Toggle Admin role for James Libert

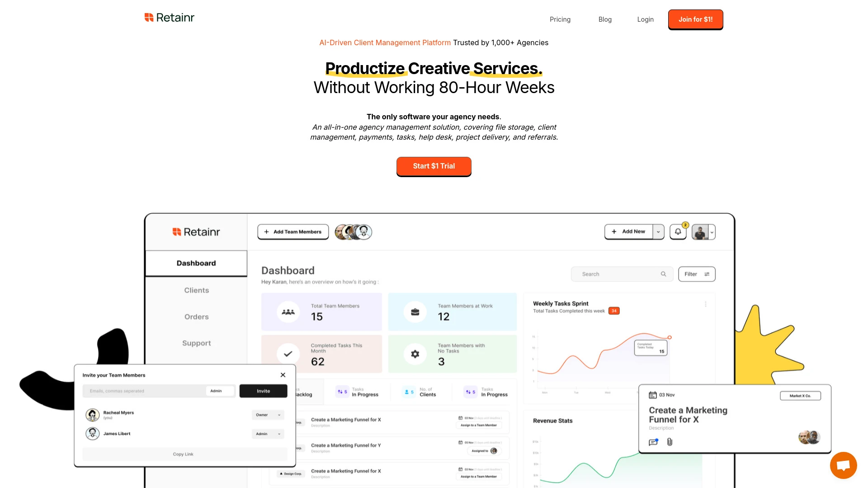click(x=267, y=433)
